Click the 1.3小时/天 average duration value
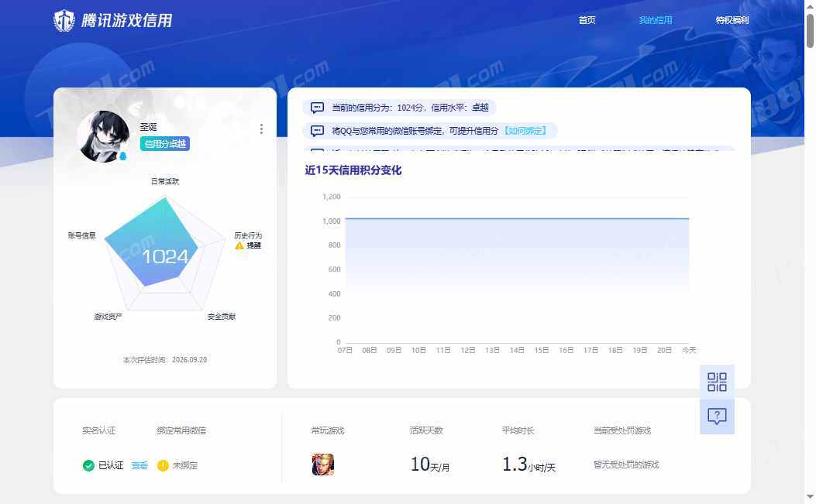The height and width of the screenshot is (504, 816). pos(529,464)
